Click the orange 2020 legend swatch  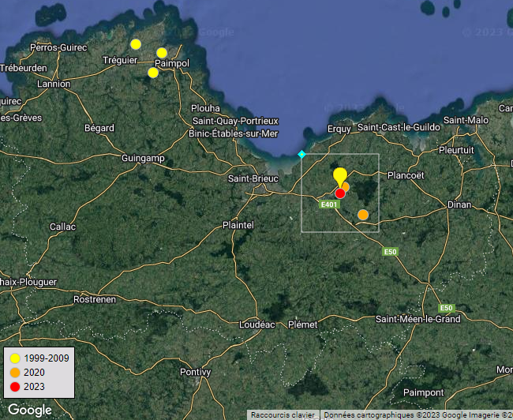click(15, 373)
